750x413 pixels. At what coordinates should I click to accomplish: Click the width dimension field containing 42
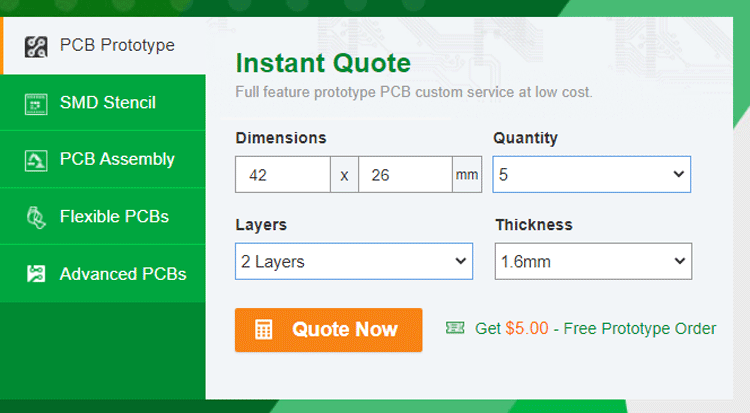click(283, 175)
